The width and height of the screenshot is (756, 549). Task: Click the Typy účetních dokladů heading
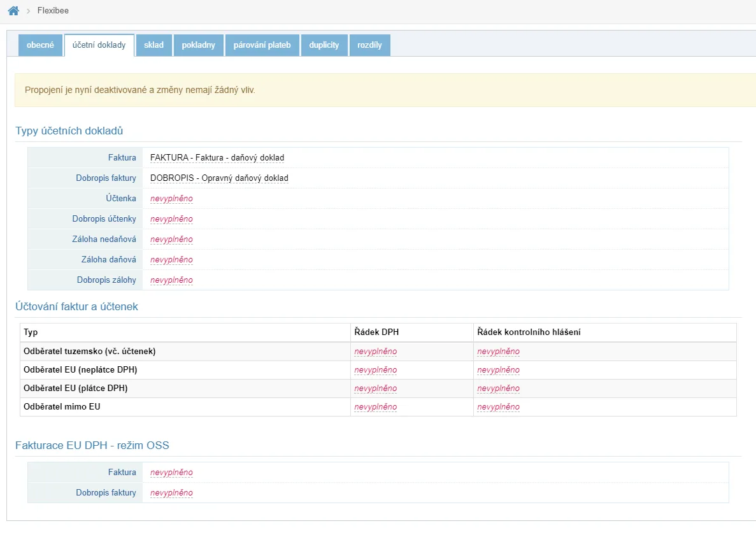click(69, 131)
